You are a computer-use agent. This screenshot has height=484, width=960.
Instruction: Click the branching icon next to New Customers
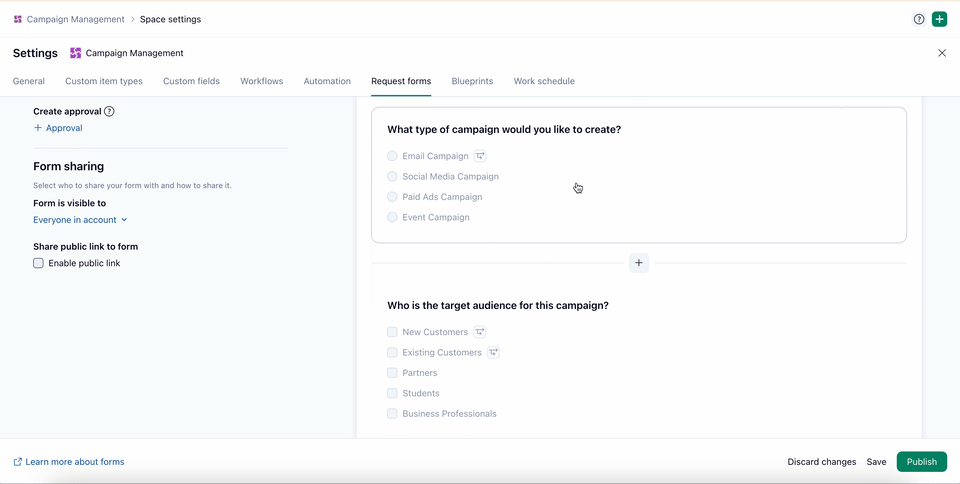(x=479, y=332)
